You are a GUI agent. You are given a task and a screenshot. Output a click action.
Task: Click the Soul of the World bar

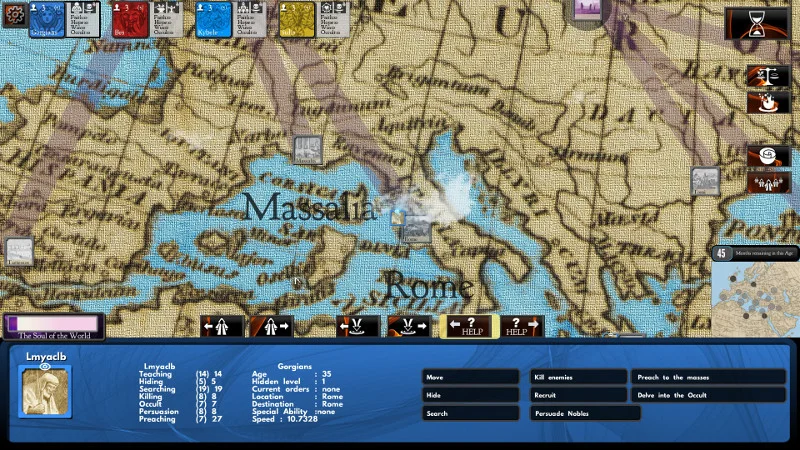pos(54,327)
